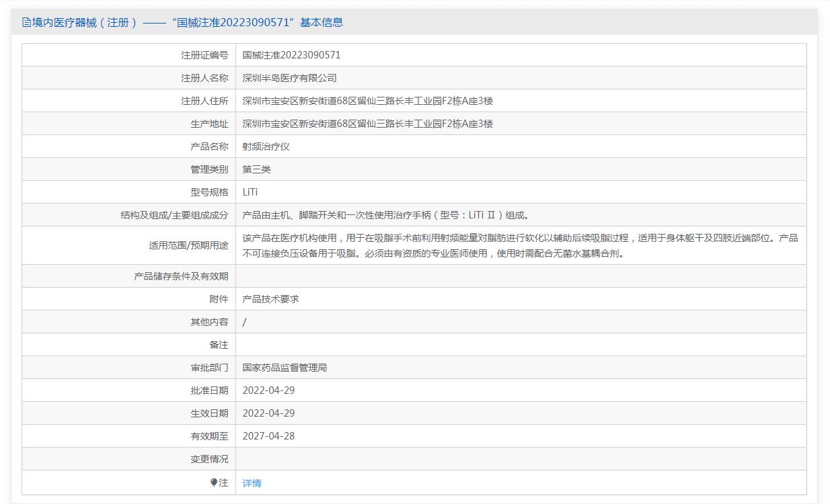Select the slash value in 其他内容 row
Viewport: 830px width, 504px height.
(244, 322)
